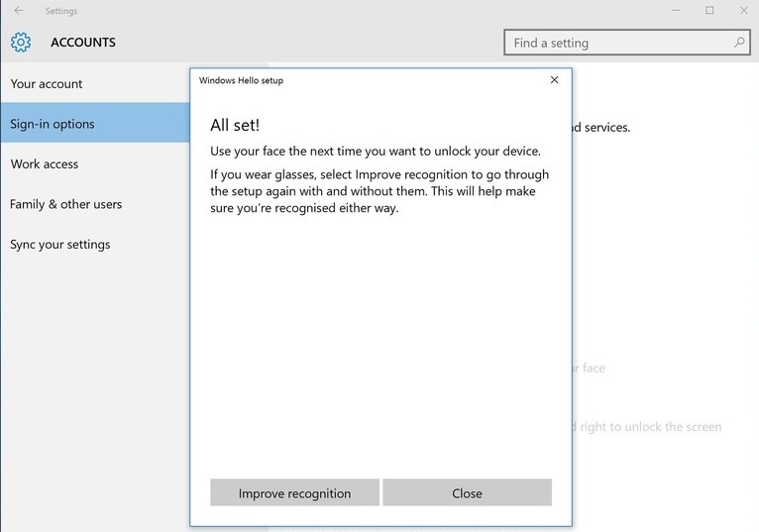This screenshot has width=759, height=532.
Task: Click the Windows Hello setup title text
Action: pyautogui.click(x=241, y=80)
